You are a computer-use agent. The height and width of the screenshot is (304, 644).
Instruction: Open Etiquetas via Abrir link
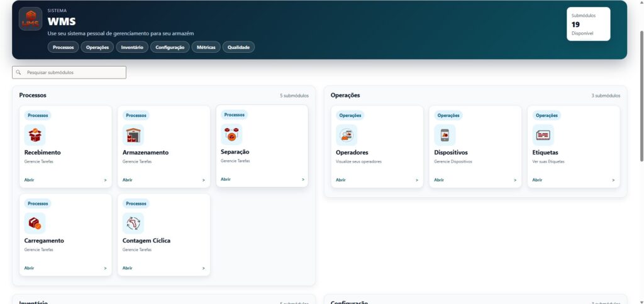click(537, 180)
